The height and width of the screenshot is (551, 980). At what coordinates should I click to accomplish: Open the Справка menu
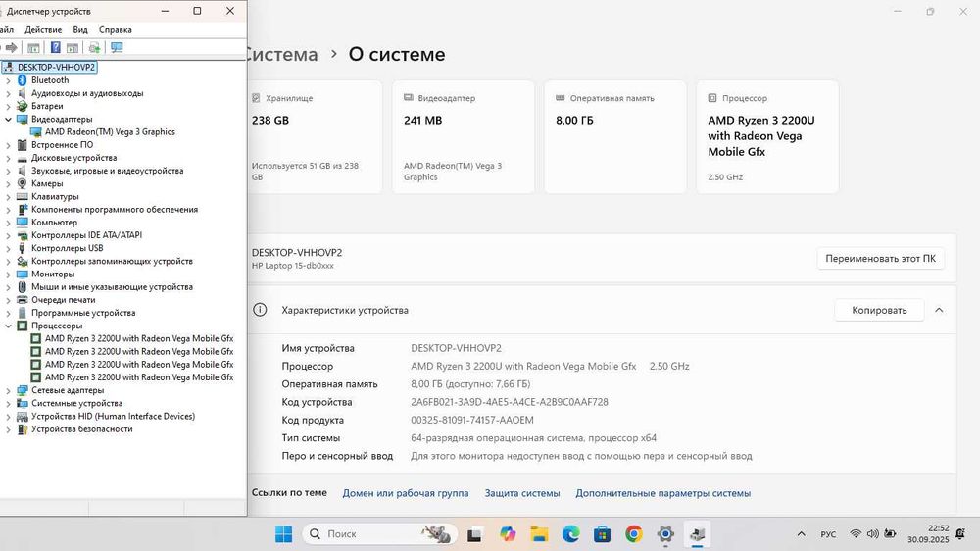coord(115,30)
